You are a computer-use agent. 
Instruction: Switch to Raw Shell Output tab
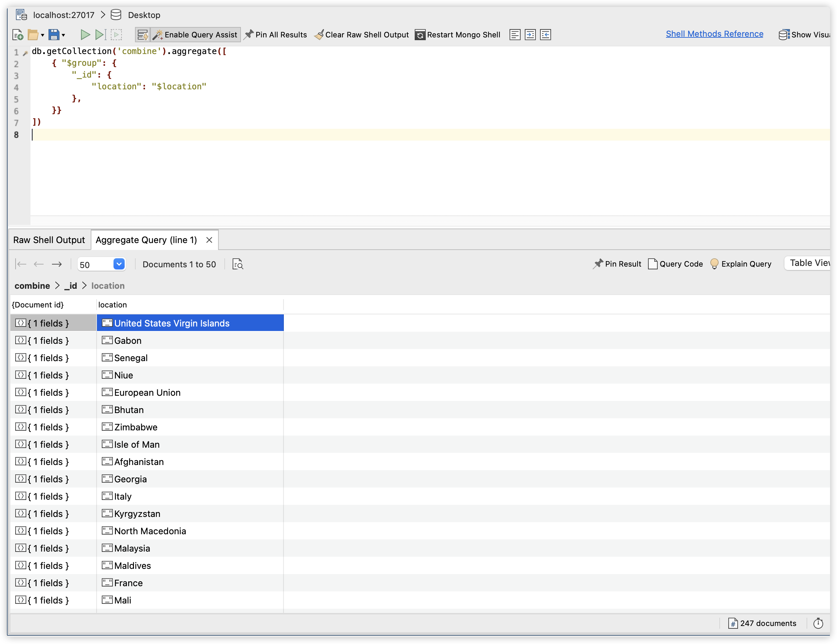[x=49, y=240]
